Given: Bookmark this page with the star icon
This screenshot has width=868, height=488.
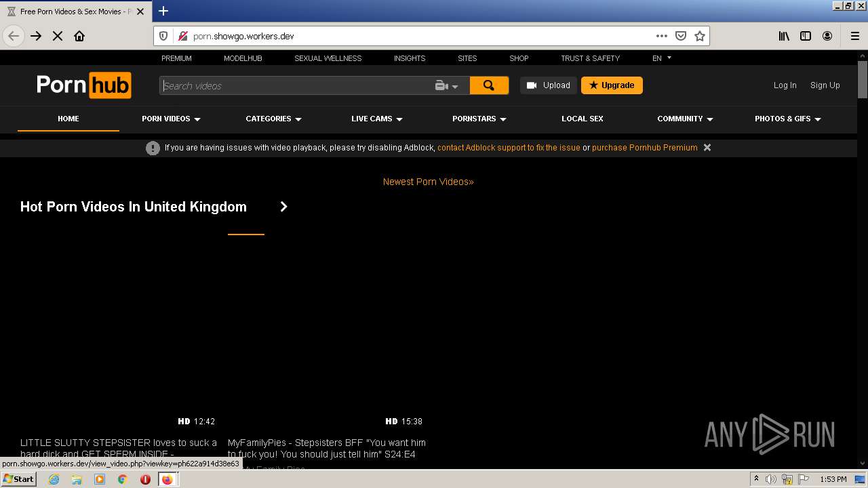Looking at the screenshot, I should click(x=700, y=36).
